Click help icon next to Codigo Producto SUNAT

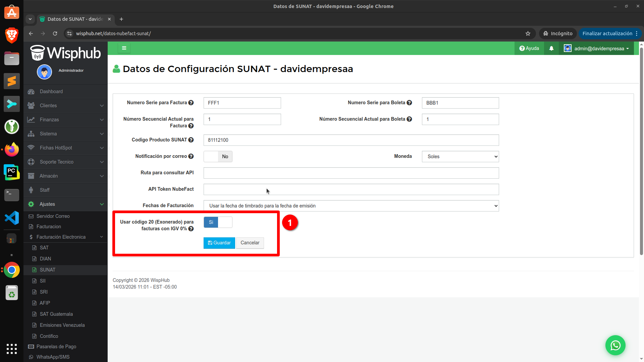191,140
